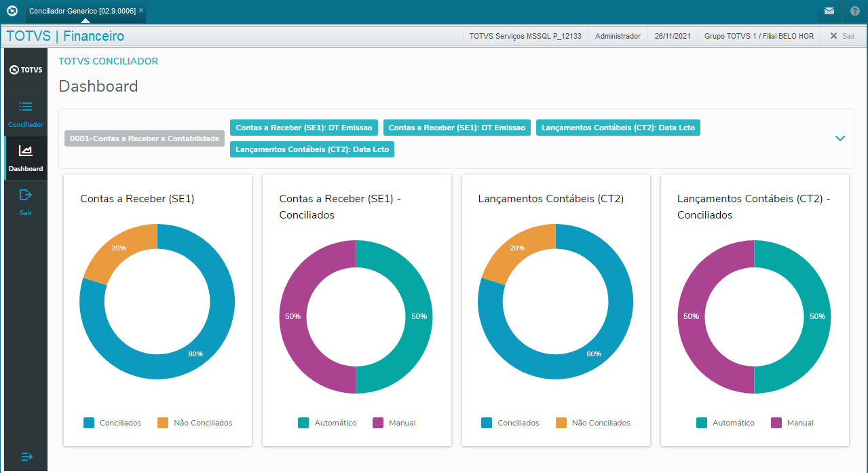Toggle the Manual legend in the Lançamentos Contábeis Conciliados chart

(793, 423)
